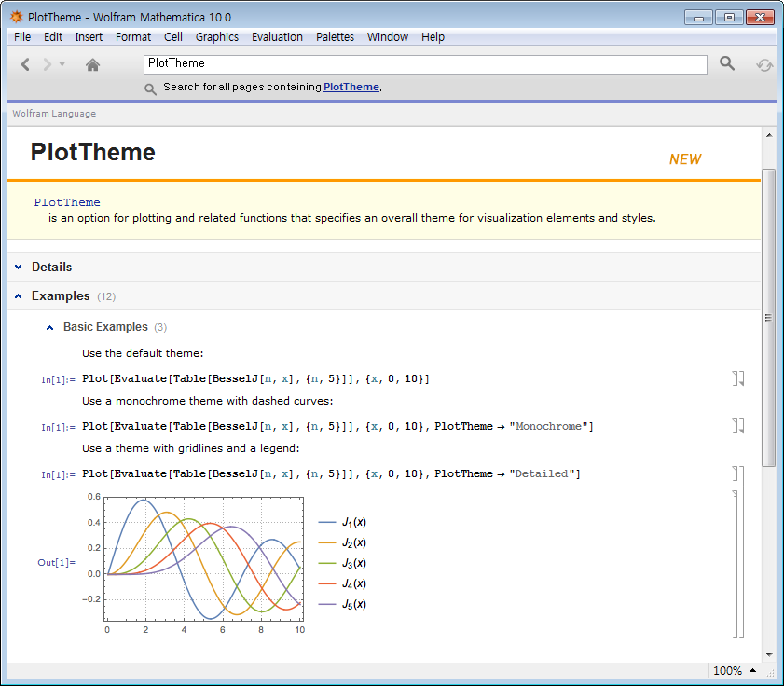Click inside the PlotTheme search field

425,63
